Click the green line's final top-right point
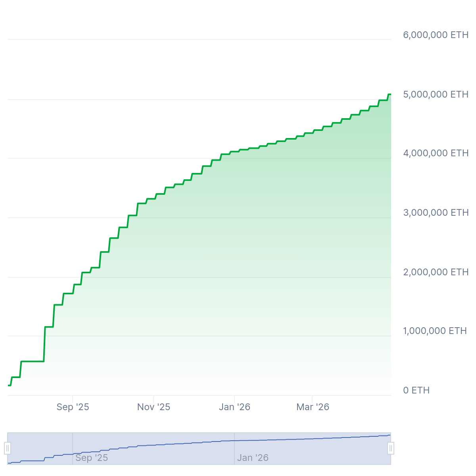The height and width of the screenshot is (476, 476). (390, 94)
